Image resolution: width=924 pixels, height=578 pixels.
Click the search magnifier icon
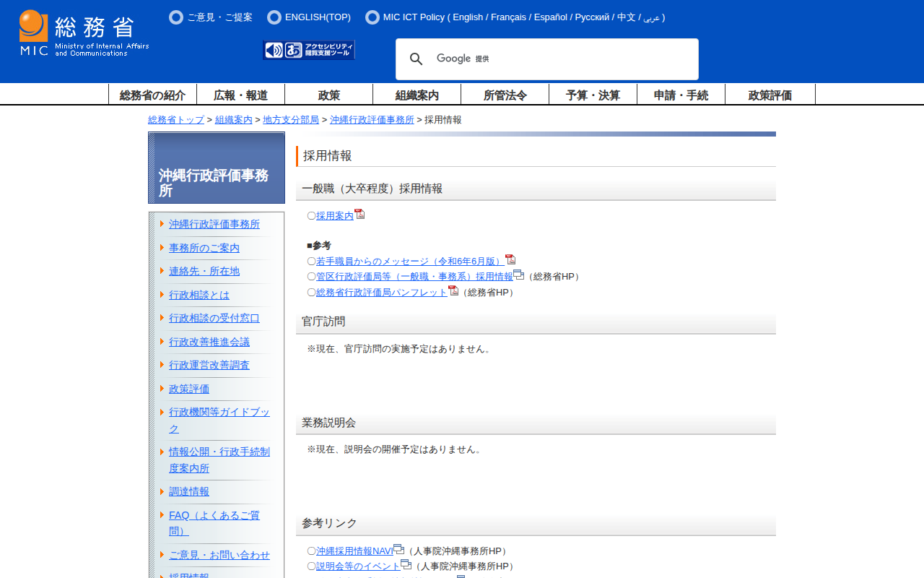click(x=416, y=59)
